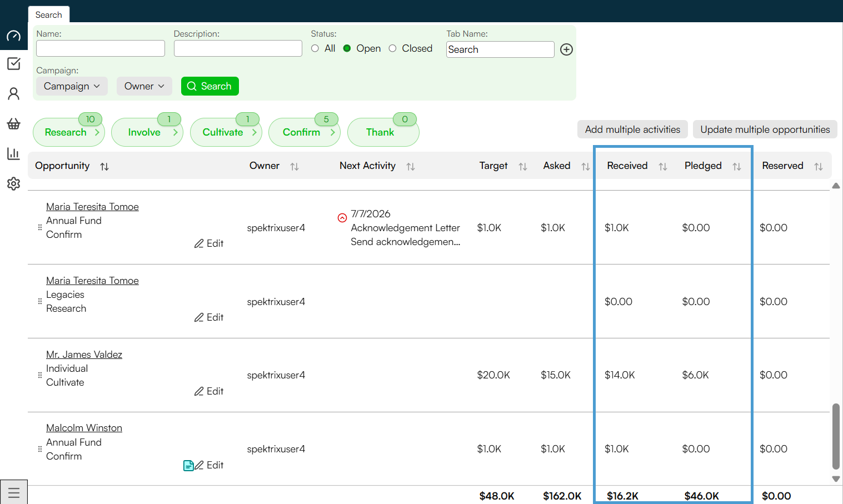Click the $15.0K asked value
843x504 pixels.
point(556,375)
